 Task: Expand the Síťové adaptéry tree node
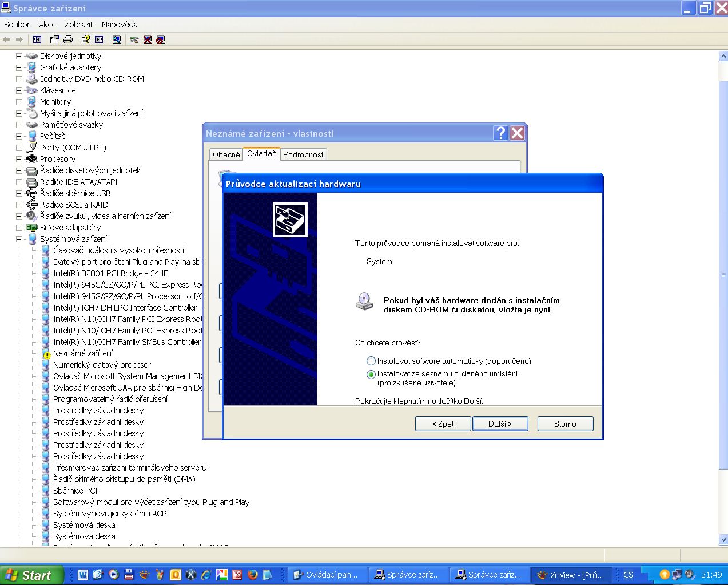coord(19,228)
